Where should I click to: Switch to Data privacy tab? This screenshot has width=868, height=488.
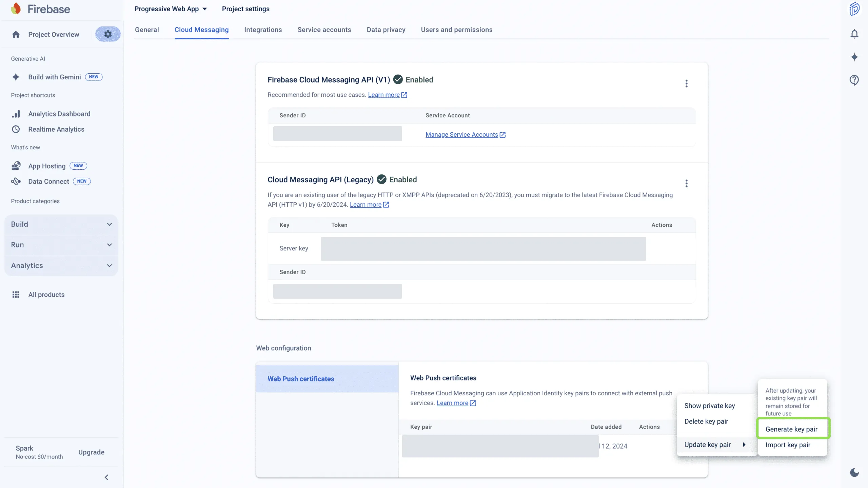click(x=386, y=30)
